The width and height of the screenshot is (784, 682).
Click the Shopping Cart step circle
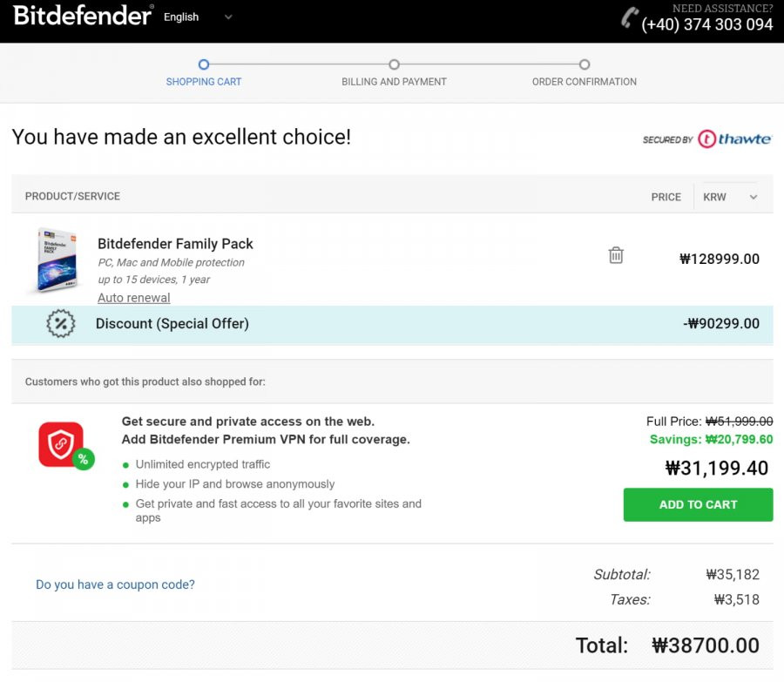coord(204,64)
